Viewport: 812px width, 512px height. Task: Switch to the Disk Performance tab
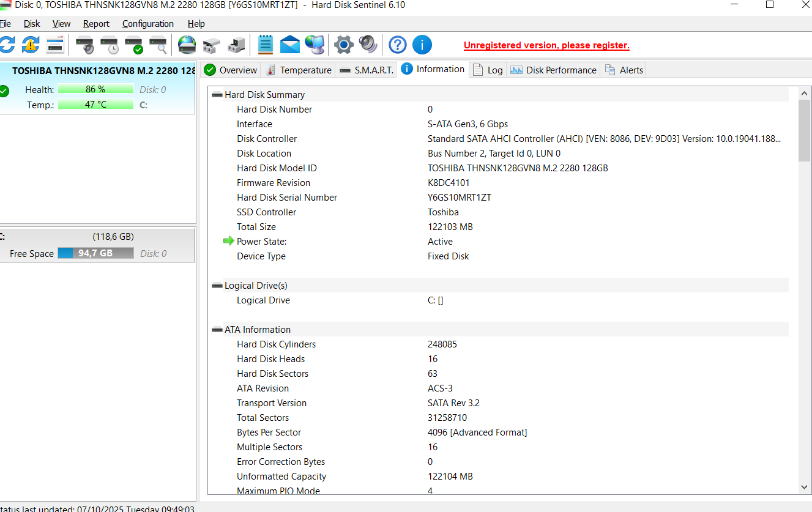(554, 70)
